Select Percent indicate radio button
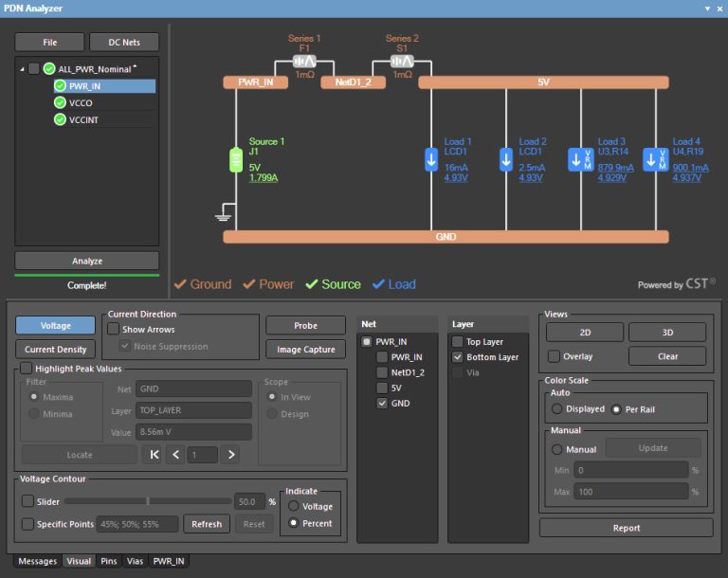The width and height of the screenshot is (728, 578). [x=294, y=523]
